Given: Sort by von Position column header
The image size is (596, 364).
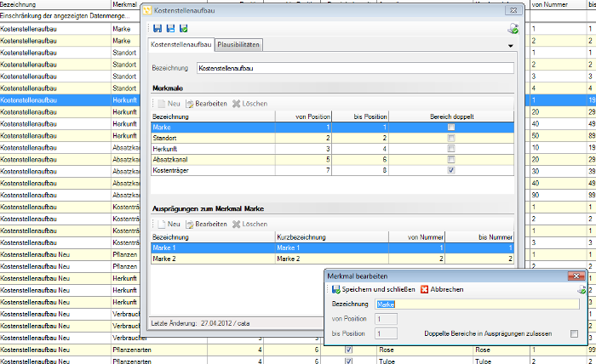Looking at the screenshot, I should click(303, 117).
